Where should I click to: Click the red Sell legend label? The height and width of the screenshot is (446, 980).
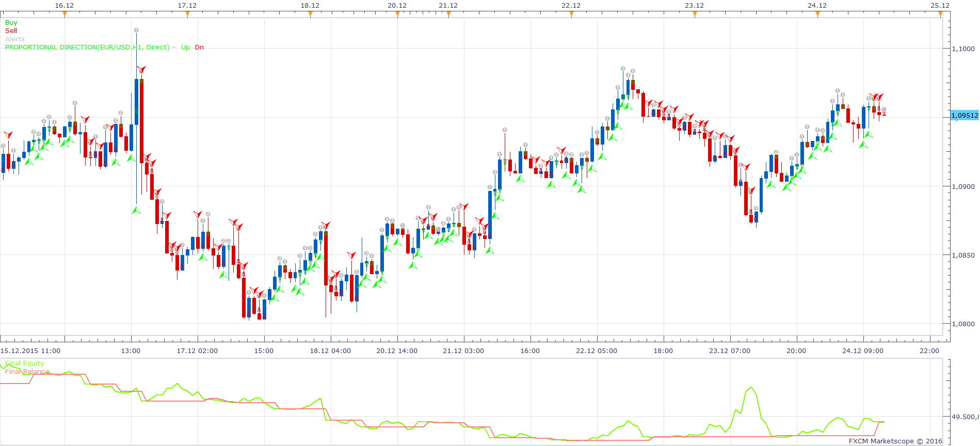tap(11, 31)
